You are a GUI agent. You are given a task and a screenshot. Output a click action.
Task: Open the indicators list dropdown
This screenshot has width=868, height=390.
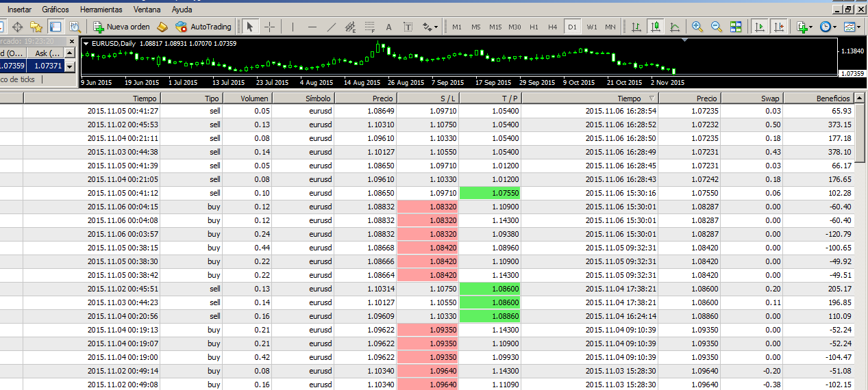pos(805,27)
